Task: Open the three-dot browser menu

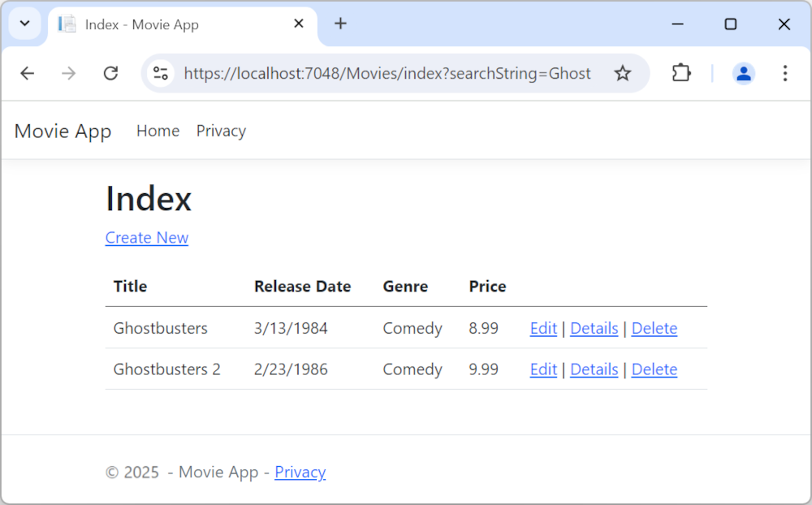Action: click(785, 73)
